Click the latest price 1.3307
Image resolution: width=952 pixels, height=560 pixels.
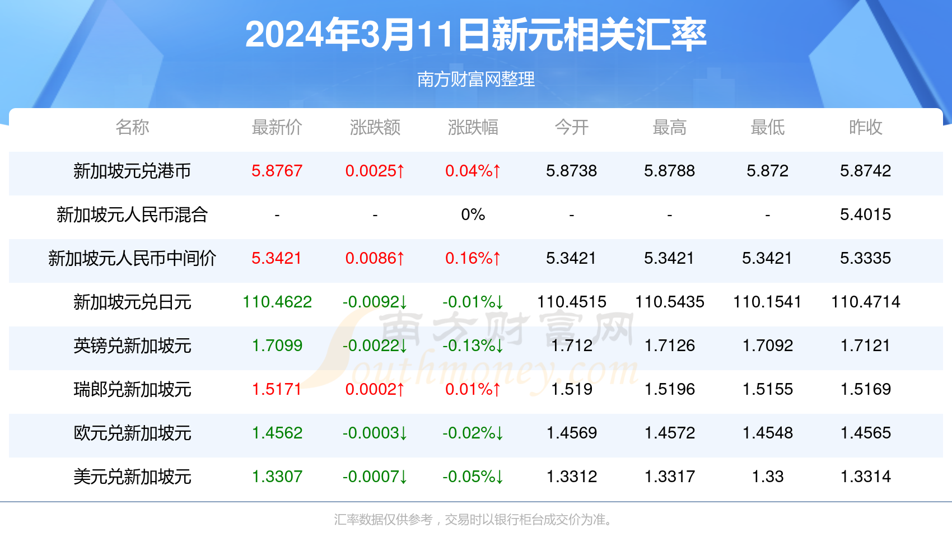[277, 477]
